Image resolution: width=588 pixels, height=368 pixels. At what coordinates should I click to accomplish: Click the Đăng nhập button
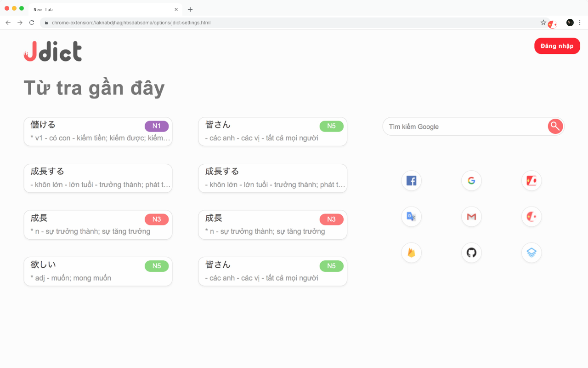[x=557, y=46]
